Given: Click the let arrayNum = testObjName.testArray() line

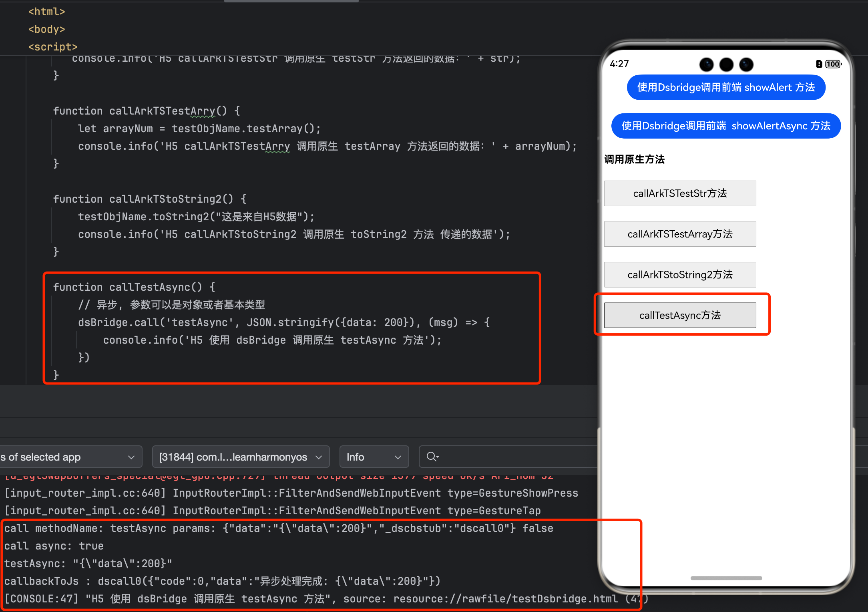Looking at the screenshot, I should 199,129.
